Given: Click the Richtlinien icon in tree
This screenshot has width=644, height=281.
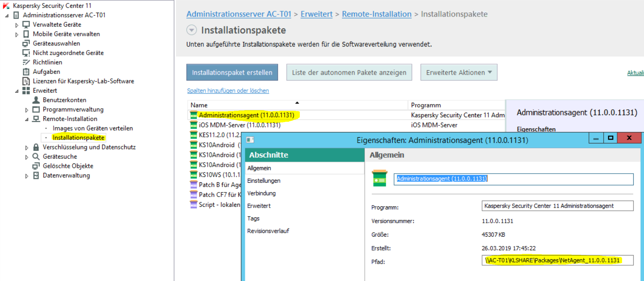Looking at the screenshot, I should coord(26,62).
